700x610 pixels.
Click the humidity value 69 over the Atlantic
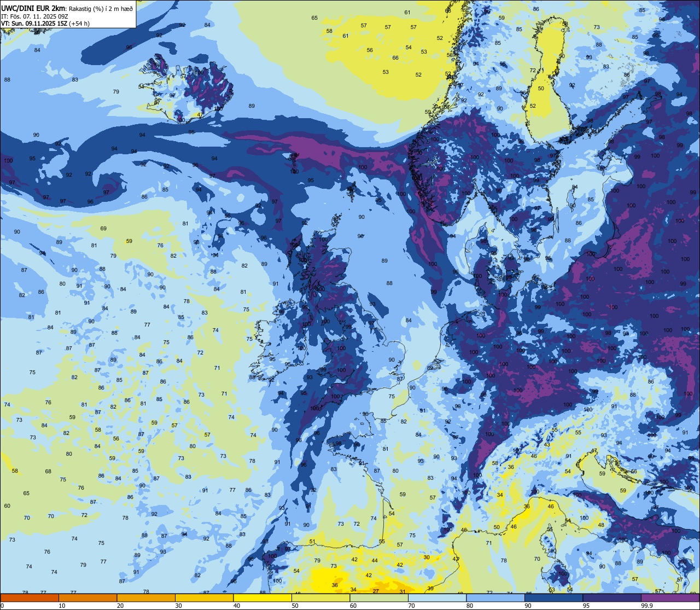[103, 228]
